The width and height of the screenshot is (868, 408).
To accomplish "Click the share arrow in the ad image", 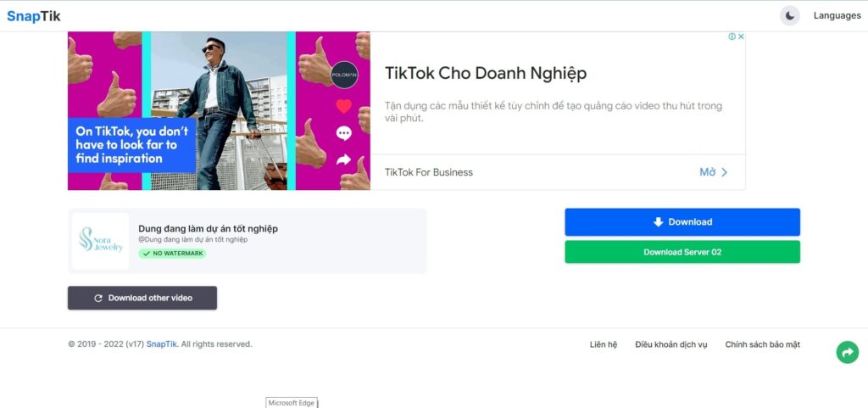I will [343, 159].
